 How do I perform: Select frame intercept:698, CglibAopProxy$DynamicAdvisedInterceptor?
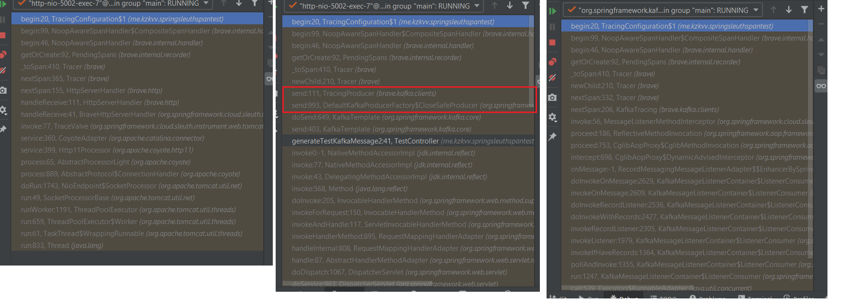pyautogui.click(x=687, y=157)
